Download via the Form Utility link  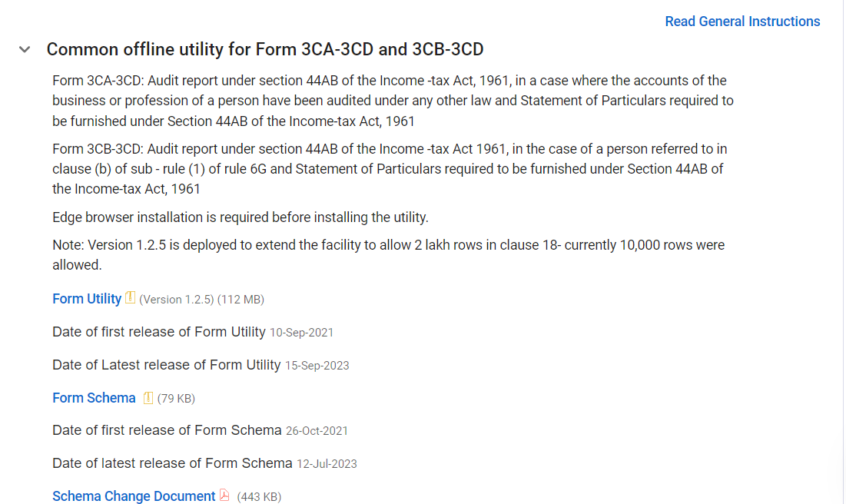[87, 299]
